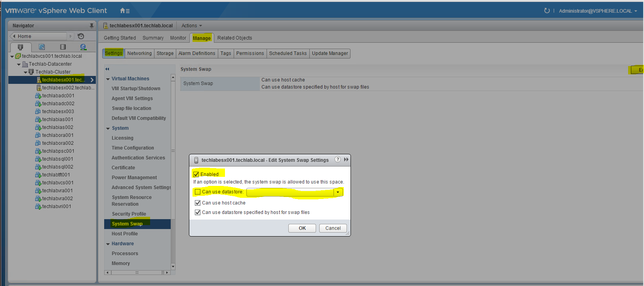This screenshot has height=286, width=644.
Task: Open Swap file location settings
Action: tap(131, 108)
